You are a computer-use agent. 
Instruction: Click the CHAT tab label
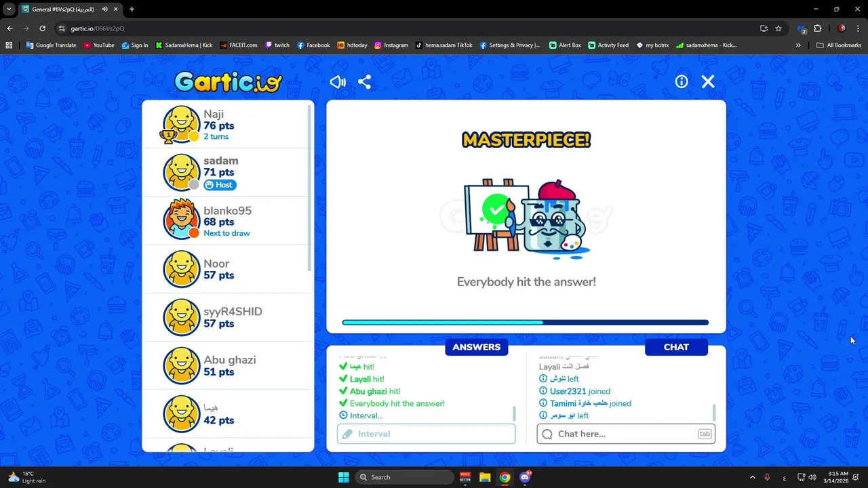click(x=676, y=347)
